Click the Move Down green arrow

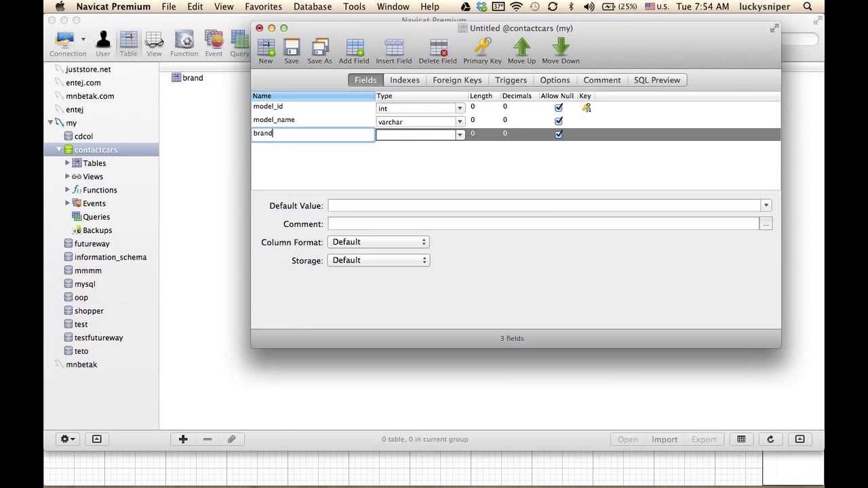click(560, 47)
